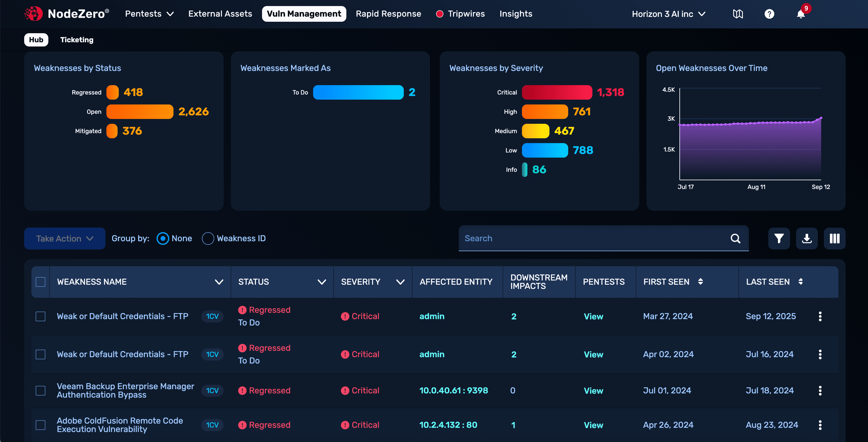This screenshot has width=868, height=442.
Task: Open the help question mark icon
Action: [x=769, y=14]
